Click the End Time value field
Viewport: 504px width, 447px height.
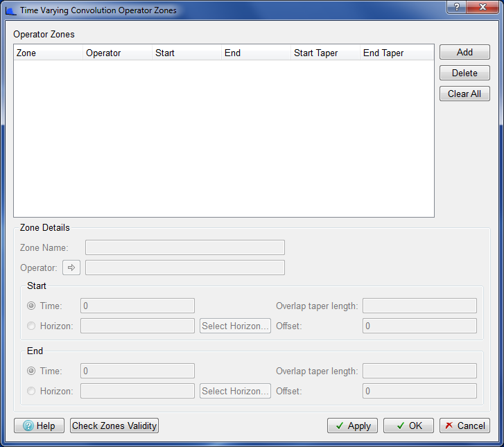click(x=137, y=371)
